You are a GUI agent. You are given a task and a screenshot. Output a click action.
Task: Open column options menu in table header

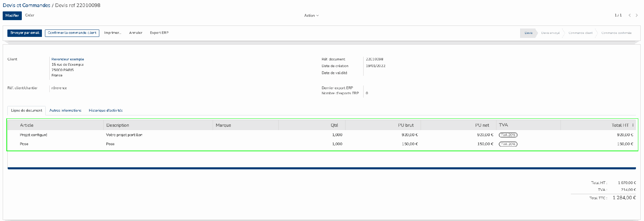[x=633, y=125]
